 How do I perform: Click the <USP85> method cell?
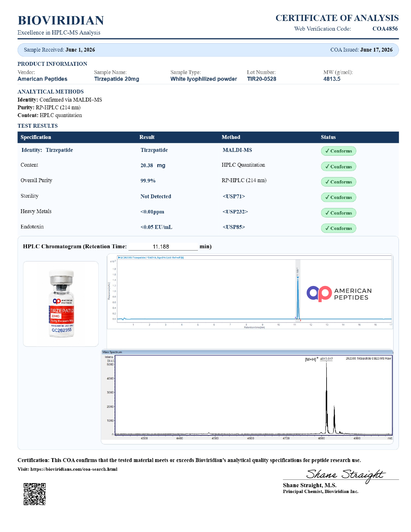pos(234,227)
